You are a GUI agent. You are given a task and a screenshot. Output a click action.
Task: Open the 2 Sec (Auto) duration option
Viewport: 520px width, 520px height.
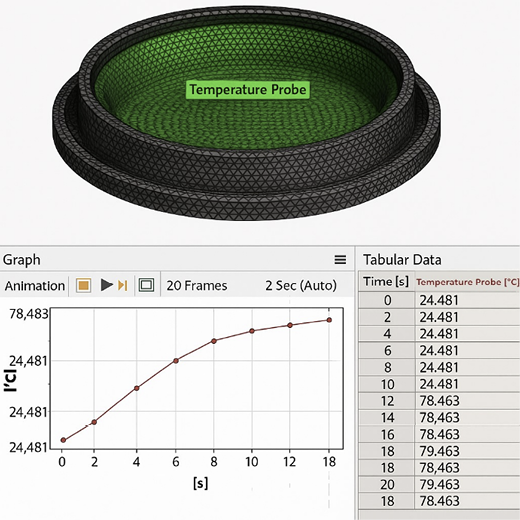coord(301,286)
